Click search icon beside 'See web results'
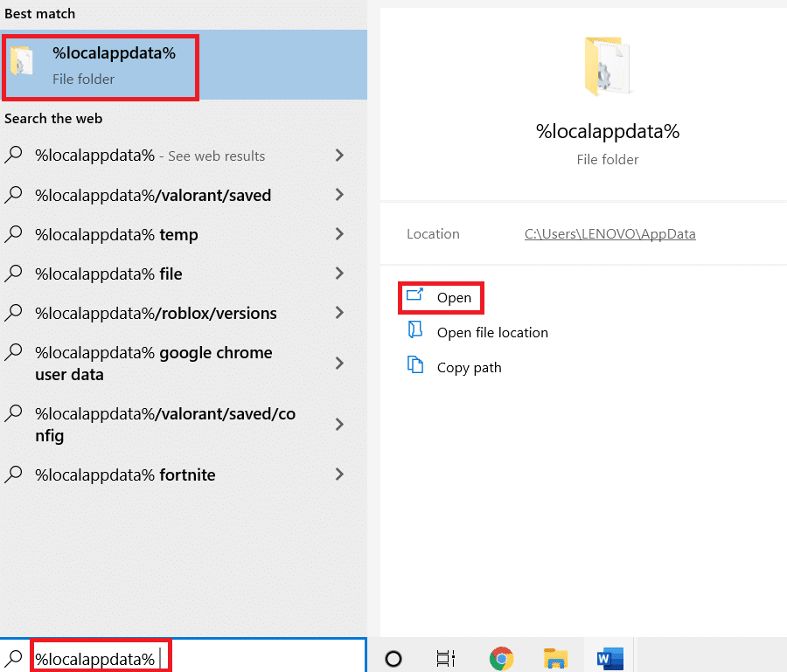The height and width of the screenshot is (672, 787). (13, 155)
